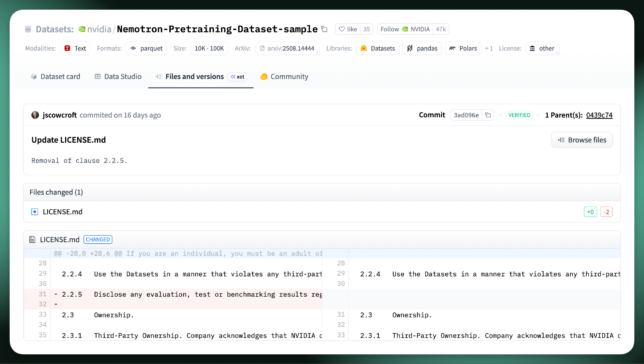Click the blue modified-file icon beside LICENSE.md
This screenshot has height=364, width=644.
coord(34,212)
